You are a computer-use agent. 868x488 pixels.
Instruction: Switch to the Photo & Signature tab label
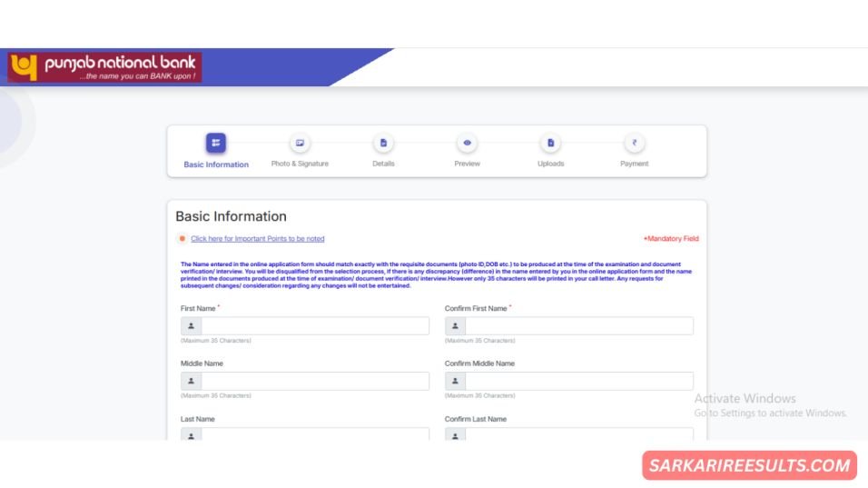point(300,164)
